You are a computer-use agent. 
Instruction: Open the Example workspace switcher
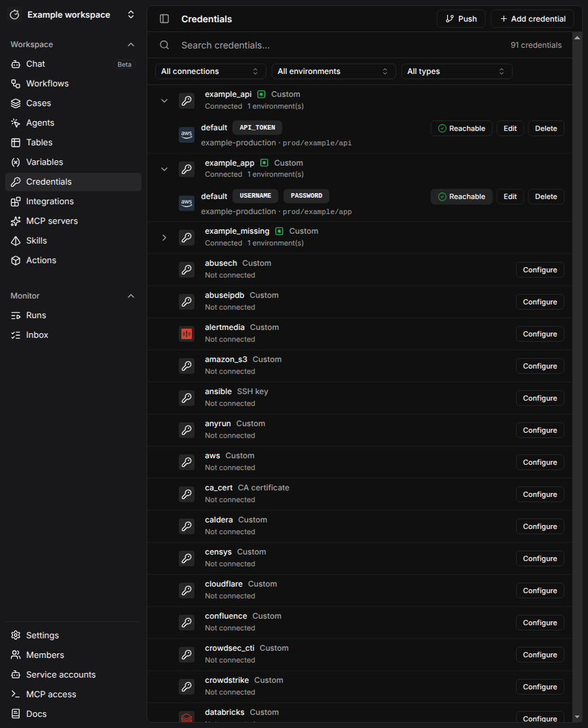point(73,15)
